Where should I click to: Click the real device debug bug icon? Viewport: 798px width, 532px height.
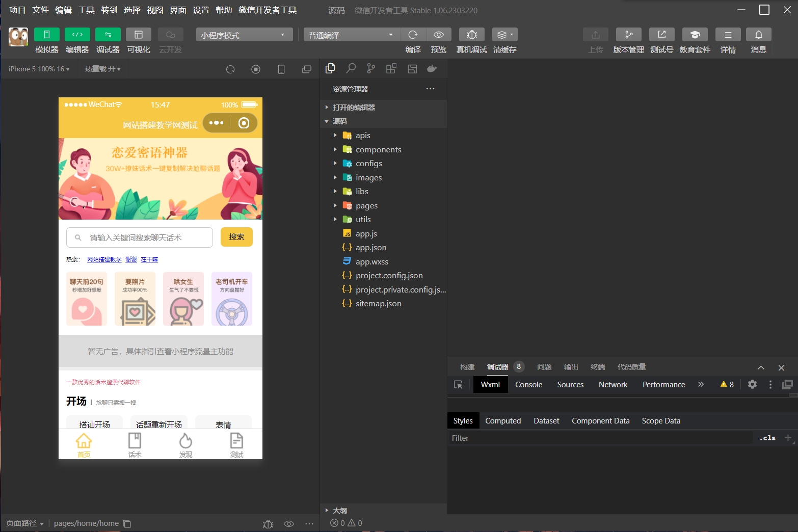(471, 35)
